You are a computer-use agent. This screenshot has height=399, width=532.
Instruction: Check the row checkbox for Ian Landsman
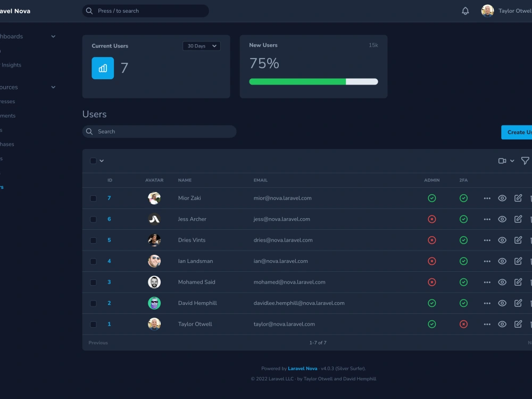pos(93,261)
